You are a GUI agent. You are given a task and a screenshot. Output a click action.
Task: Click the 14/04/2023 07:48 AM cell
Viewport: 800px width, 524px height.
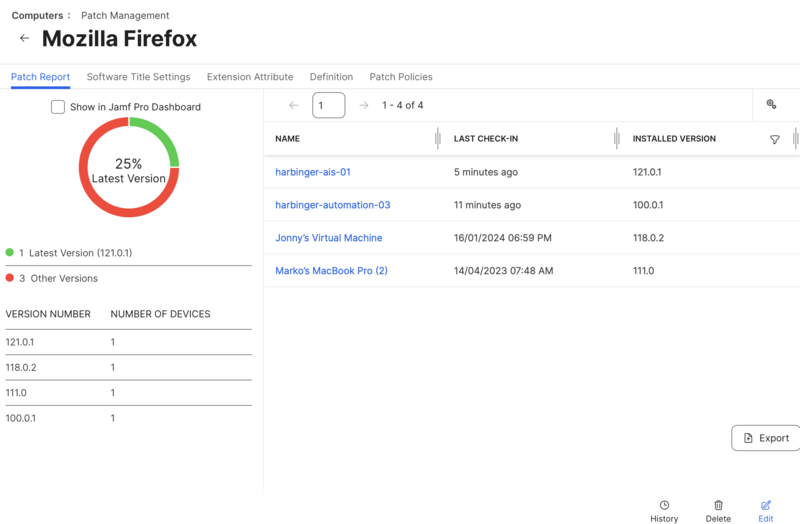(504, 270)
